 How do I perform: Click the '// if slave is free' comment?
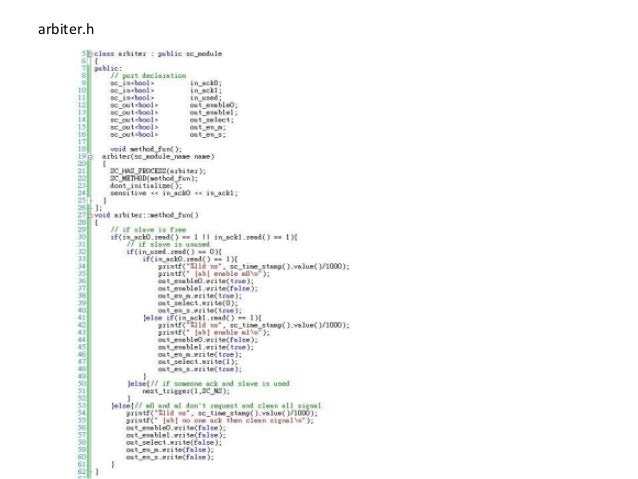pos(148,230)
